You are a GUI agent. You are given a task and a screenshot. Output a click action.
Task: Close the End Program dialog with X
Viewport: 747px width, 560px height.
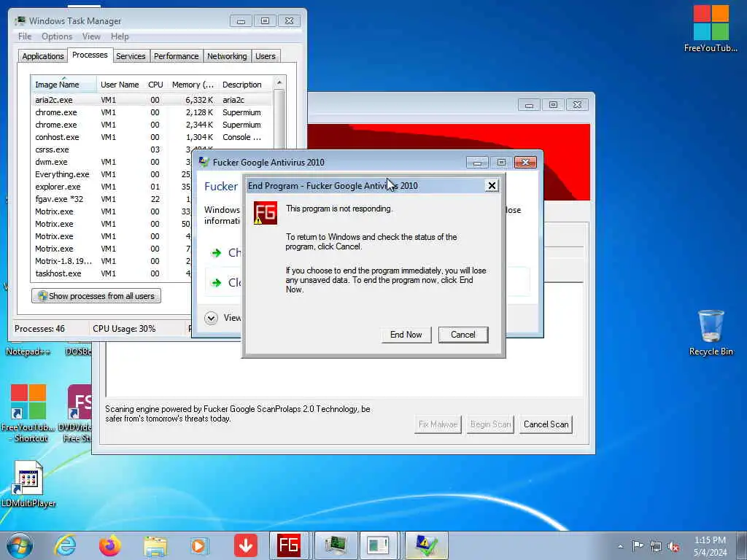click(492, 186)
